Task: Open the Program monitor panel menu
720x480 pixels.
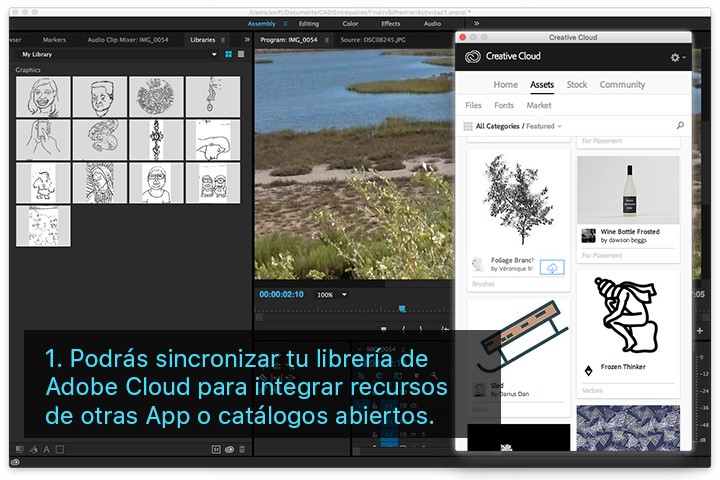Action: point(326,40)
